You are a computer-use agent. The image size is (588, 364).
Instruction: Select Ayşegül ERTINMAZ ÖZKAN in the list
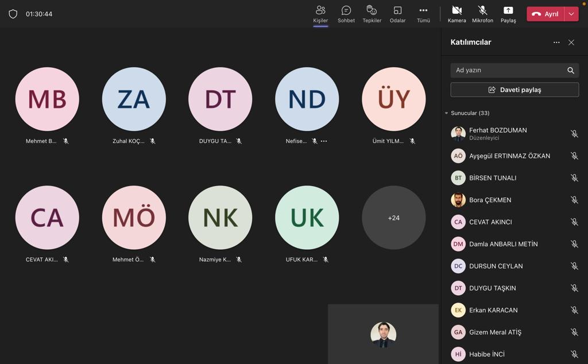pyautogui.click(x=514, y=156)
